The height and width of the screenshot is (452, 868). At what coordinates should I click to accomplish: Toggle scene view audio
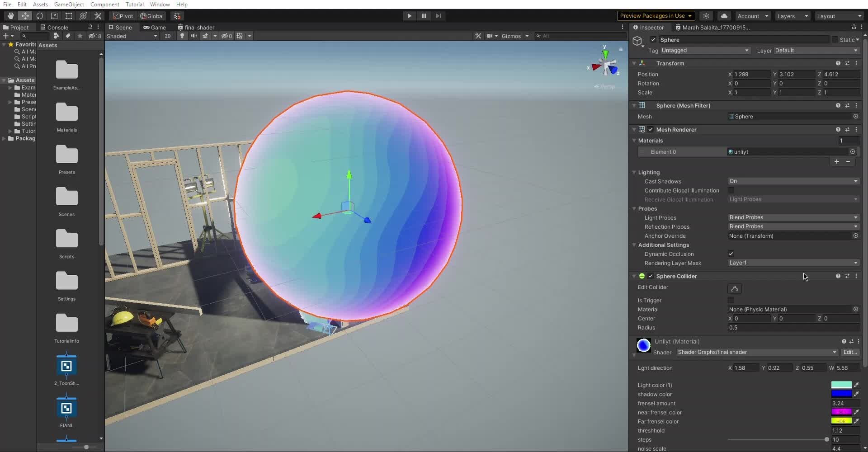point(194,36)
